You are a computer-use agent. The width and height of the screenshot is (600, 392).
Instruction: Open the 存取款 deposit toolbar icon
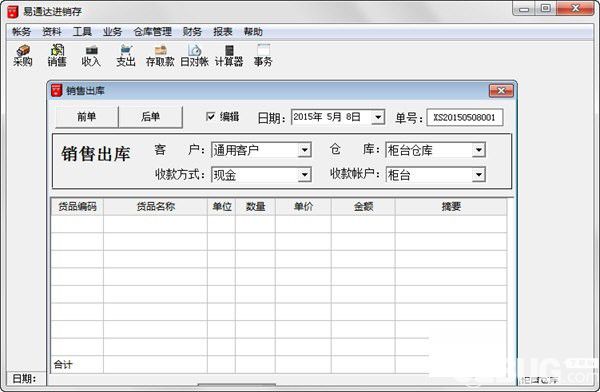click(x=160, y=56)
